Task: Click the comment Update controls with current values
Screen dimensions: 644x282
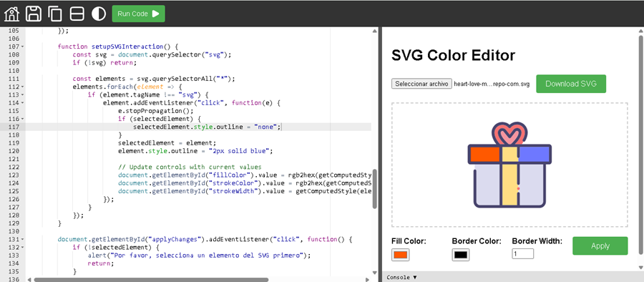Action: [x=190, y=167]
